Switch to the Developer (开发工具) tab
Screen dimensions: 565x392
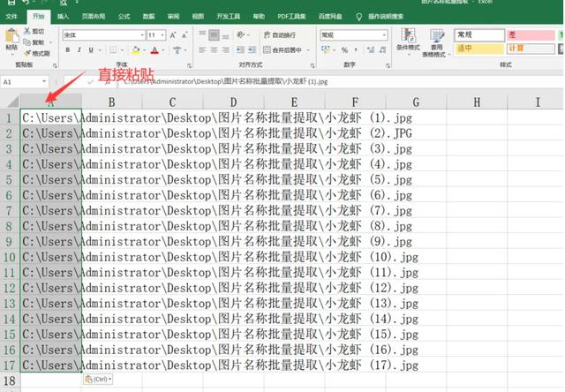click(228, 16)
